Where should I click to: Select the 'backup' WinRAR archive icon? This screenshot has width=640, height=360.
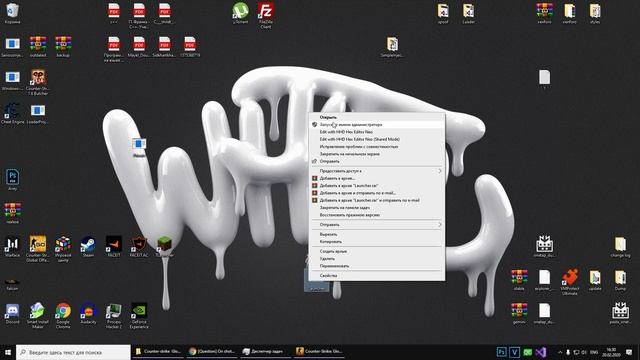(x=63, y=46)
